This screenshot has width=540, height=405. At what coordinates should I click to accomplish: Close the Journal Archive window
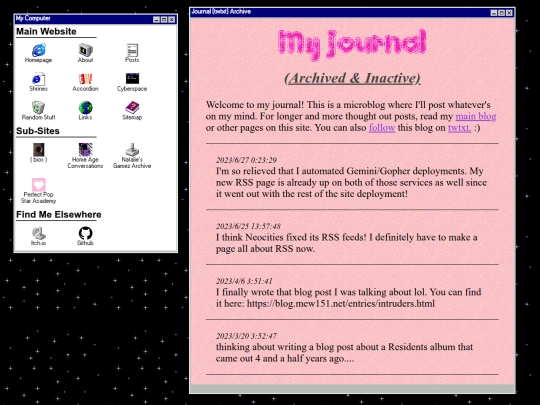pyautogui.click(x=509, y=13)
